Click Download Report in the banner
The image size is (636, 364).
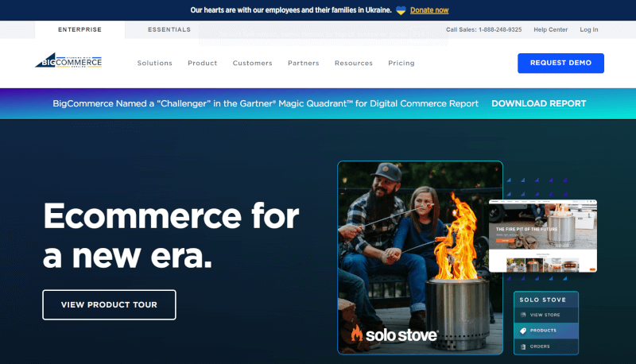(539, 104)
